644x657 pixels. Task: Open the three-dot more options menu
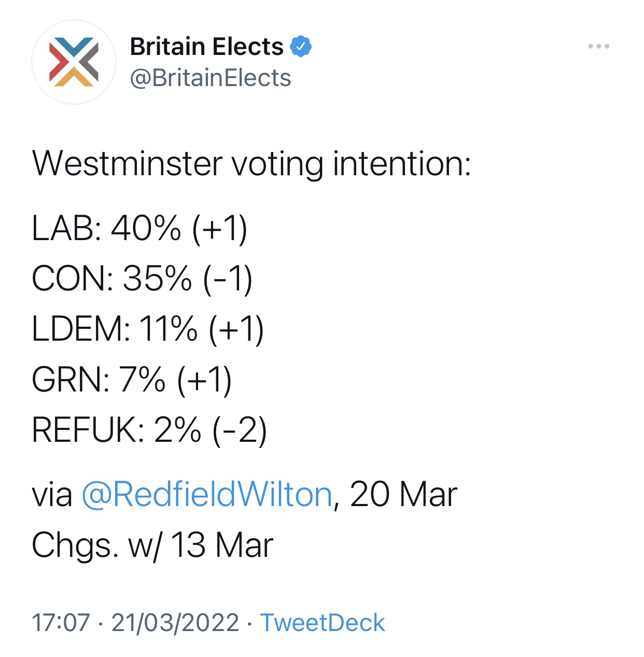click(x=598, y=47)
